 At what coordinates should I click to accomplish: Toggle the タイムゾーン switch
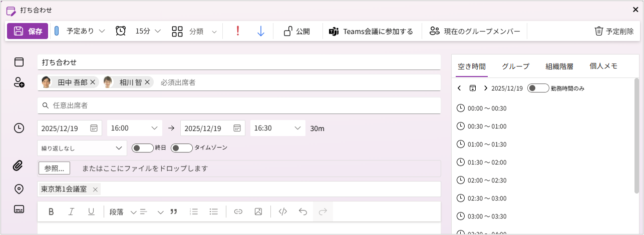pos(182,148)
